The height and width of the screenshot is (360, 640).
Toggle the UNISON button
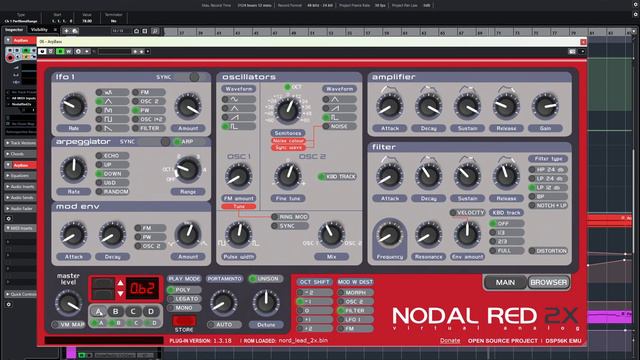click(x=266, y=279)
